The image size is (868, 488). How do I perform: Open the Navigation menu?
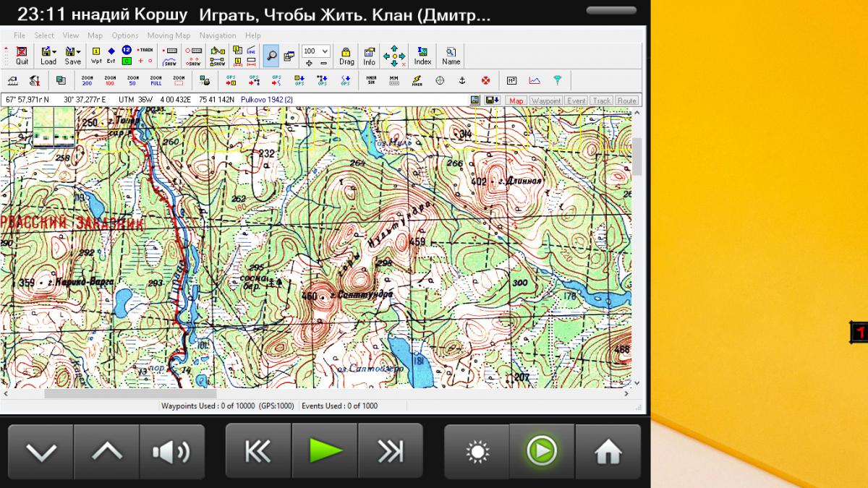click(218, 35)
